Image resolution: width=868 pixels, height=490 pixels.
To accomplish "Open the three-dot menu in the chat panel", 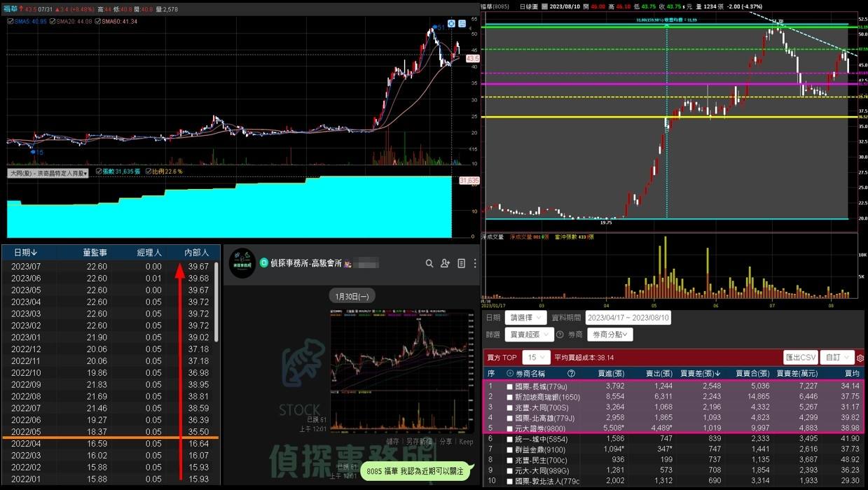I will pos(475,263).
